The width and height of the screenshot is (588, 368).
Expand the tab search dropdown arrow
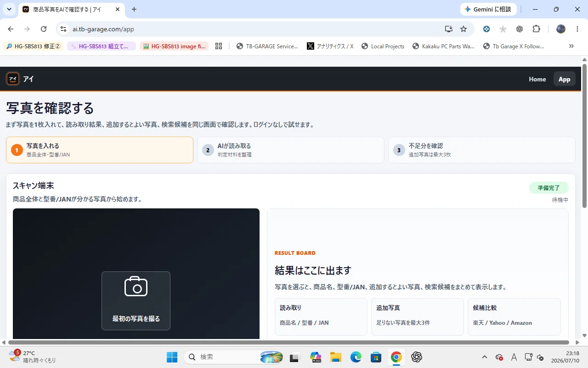9,9
